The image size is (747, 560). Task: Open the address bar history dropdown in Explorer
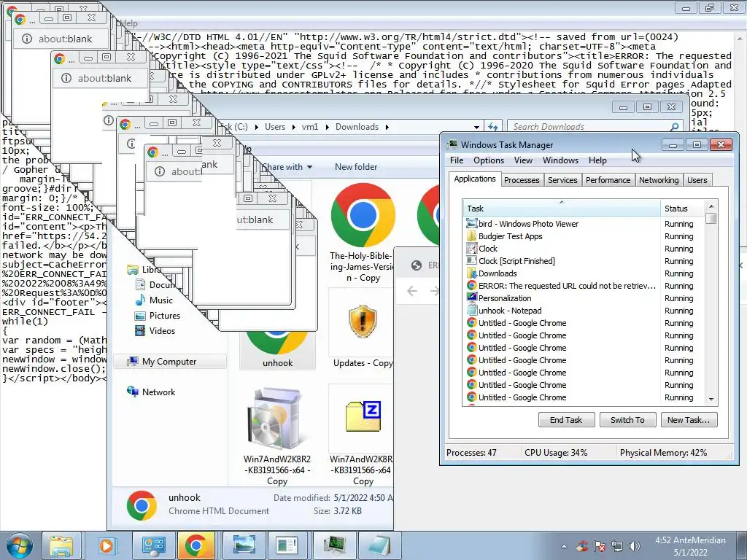[476, 127]
